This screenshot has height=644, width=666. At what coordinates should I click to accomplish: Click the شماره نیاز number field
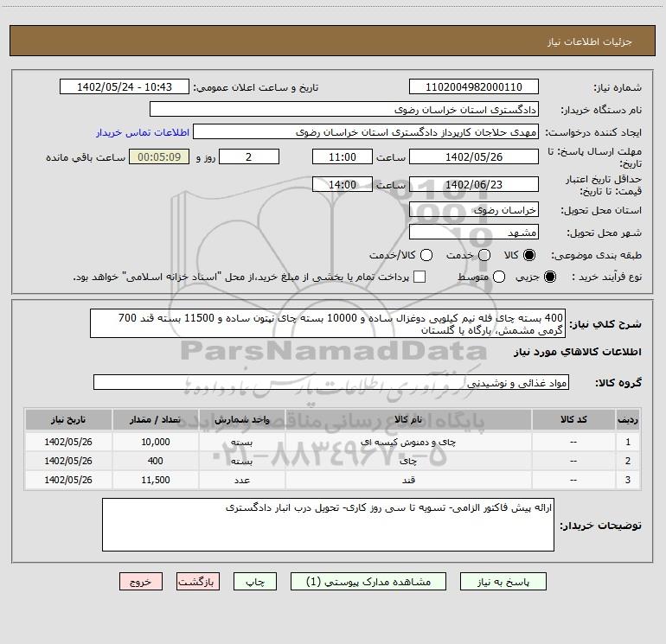(473, 87)
